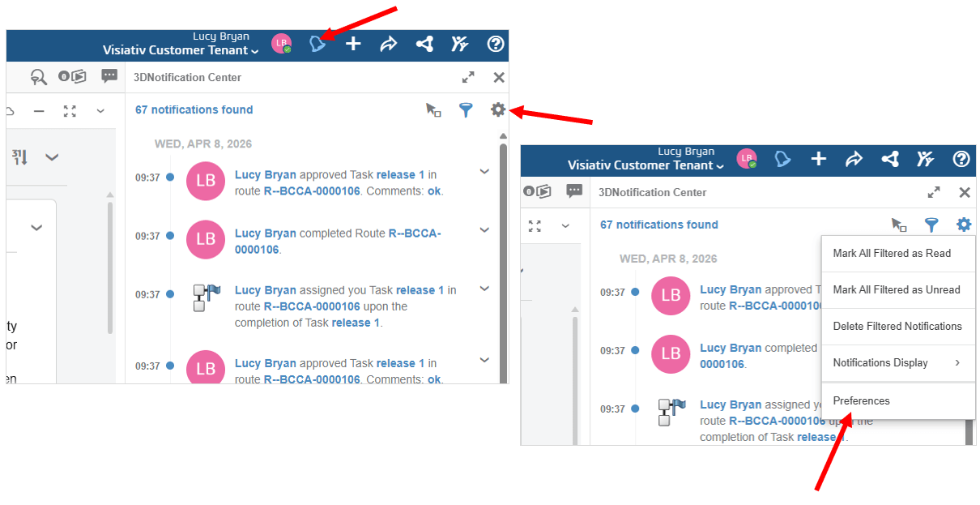Click the sort by date icon
Screen dimensions: 980x505
(19, 156)
